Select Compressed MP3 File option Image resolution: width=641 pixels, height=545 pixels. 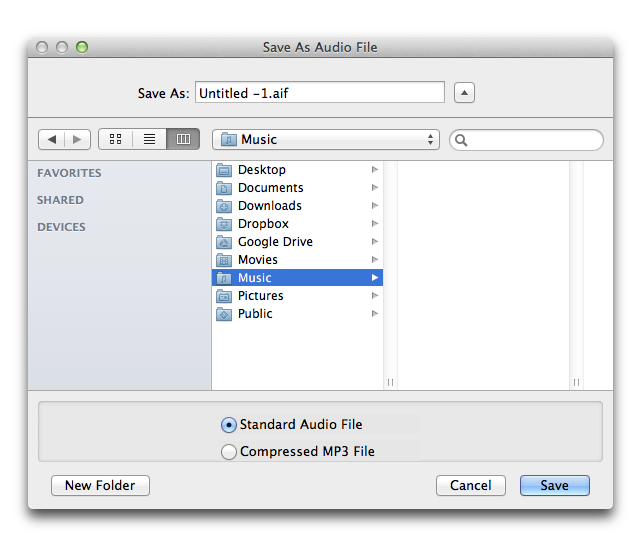tap(229, 452)
